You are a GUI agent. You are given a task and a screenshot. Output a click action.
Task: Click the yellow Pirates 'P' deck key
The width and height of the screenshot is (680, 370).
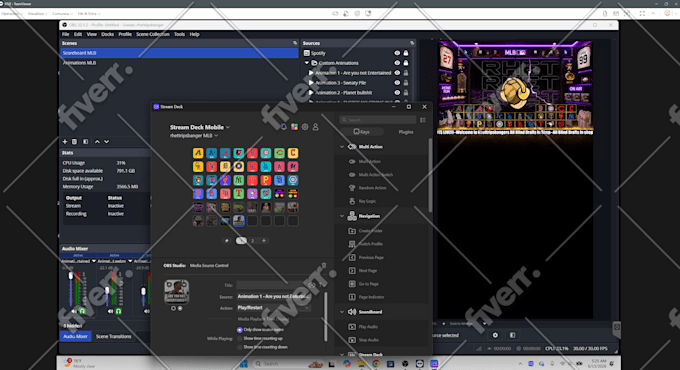pos(265,180)
